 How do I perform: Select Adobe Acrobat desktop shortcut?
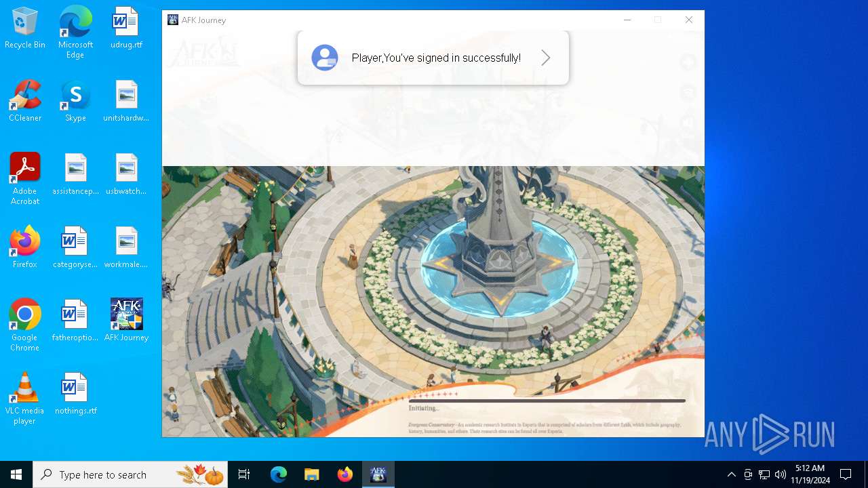[25, 179]
